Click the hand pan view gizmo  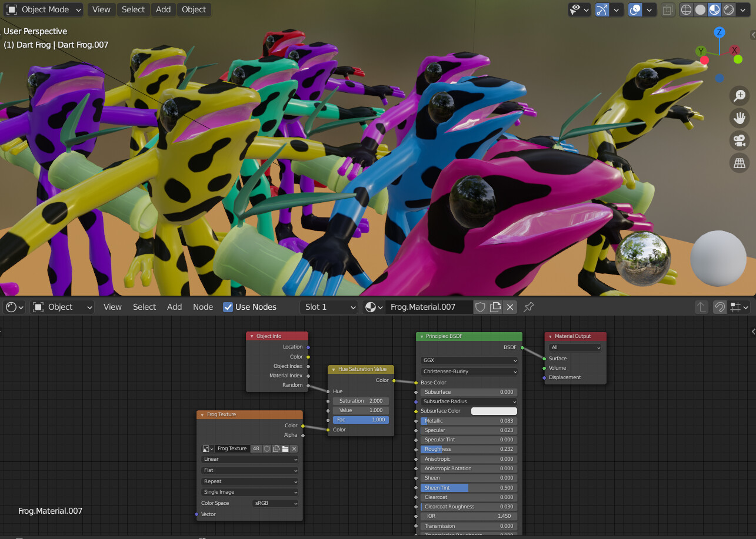click(740, 118)
